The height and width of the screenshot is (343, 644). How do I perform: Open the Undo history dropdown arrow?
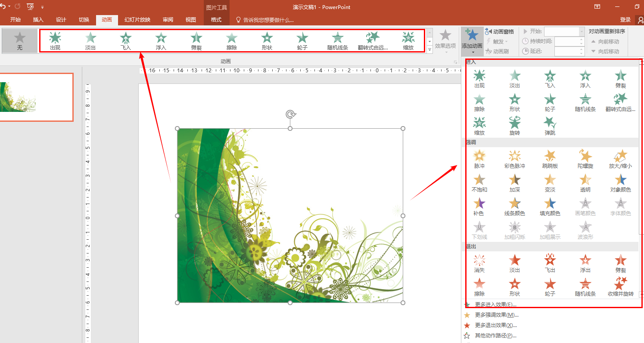pos(9,6)
